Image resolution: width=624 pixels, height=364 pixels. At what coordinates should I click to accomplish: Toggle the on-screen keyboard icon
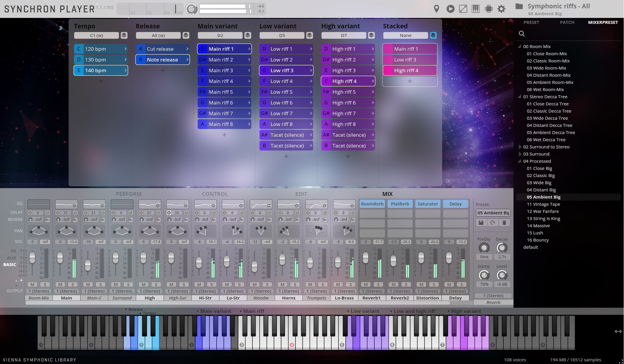tap(476, 9)
